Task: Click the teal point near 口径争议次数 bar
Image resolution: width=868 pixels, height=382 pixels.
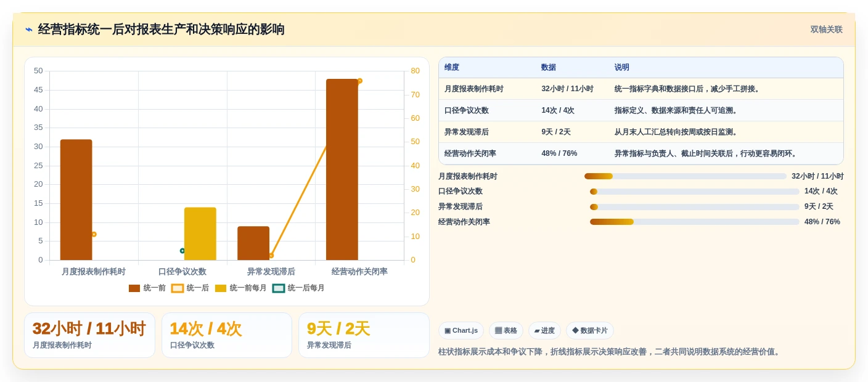Action: click(182, 251)
